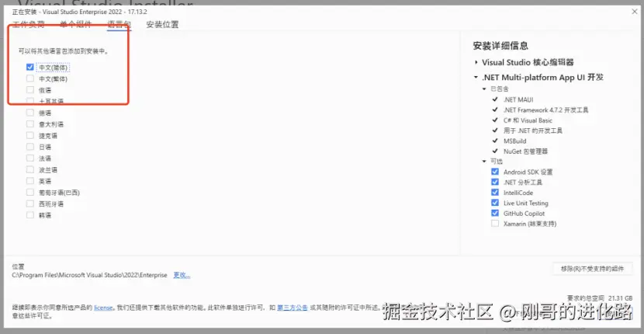Enable the 意大利语 language pack
Viewport: 644px width, 334px height.
point(30,124)
